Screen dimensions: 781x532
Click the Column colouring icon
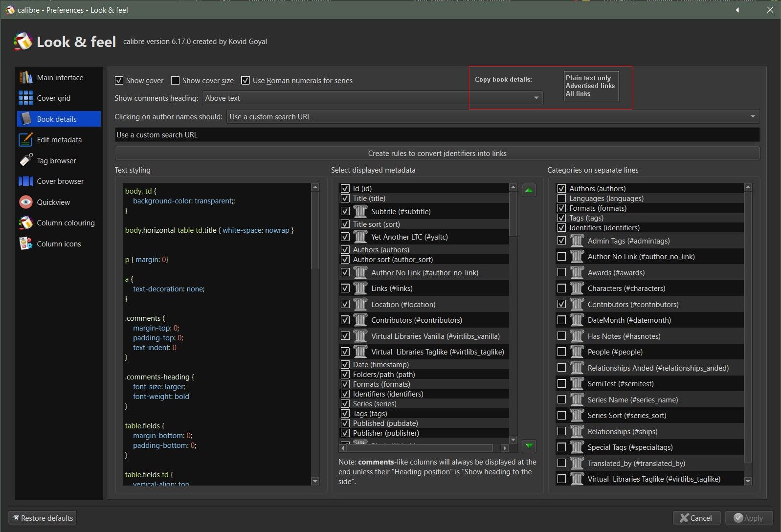pos(26,223)
